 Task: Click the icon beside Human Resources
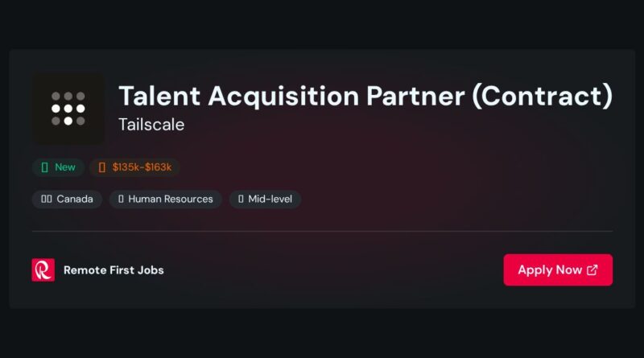pyautogui.click(x=121, y=200)
